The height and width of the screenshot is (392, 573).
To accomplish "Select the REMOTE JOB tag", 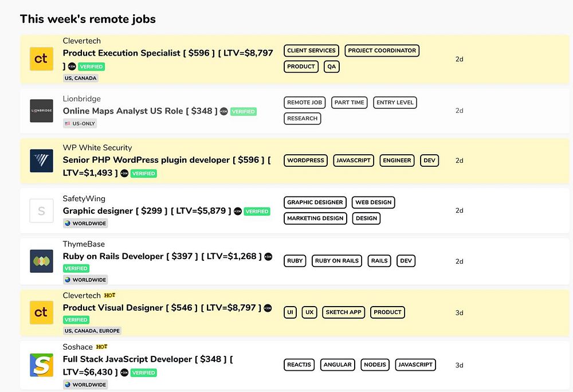I will pyautogui.click(x=304, y=103).
